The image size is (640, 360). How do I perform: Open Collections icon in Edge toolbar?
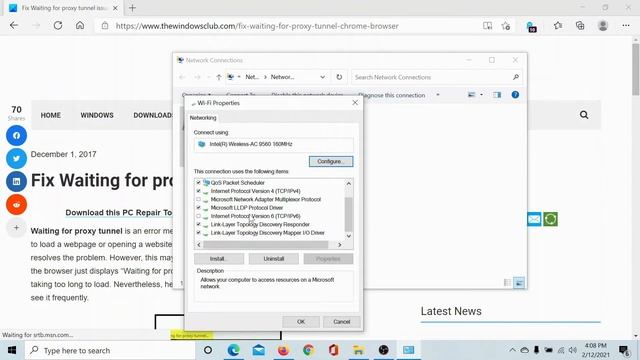580,26
